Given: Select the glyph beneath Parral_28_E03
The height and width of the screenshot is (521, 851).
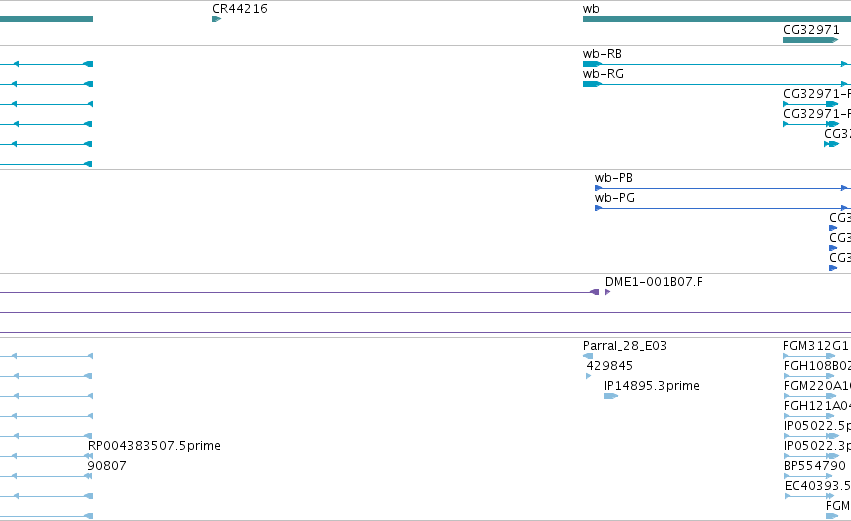Looking at the screenshot, I should tap(588, 356).
